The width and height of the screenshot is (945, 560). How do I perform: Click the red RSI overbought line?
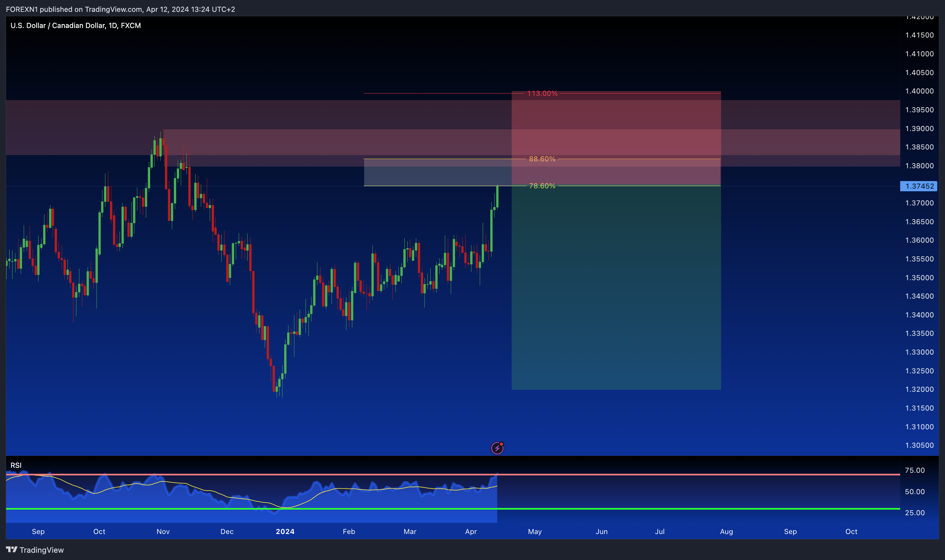[x=453, y=474]
